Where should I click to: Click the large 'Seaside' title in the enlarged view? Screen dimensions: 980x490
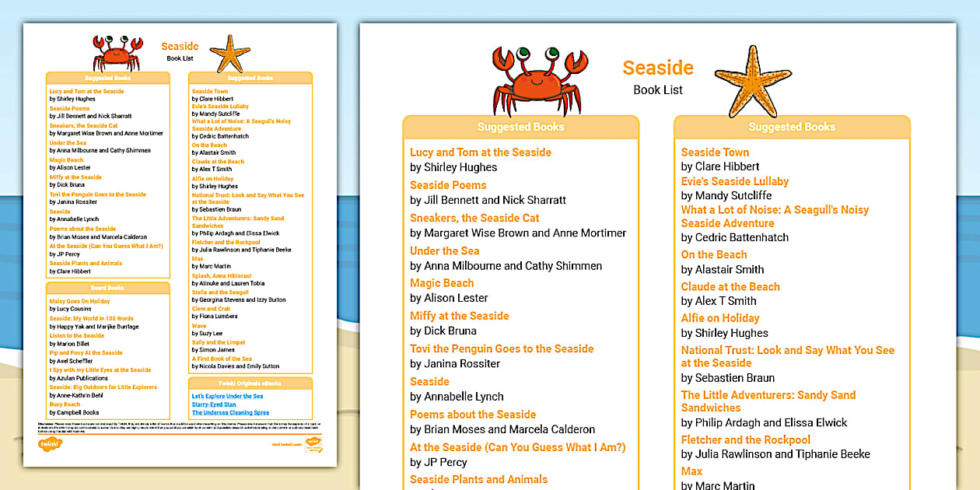tap(657, 68)
